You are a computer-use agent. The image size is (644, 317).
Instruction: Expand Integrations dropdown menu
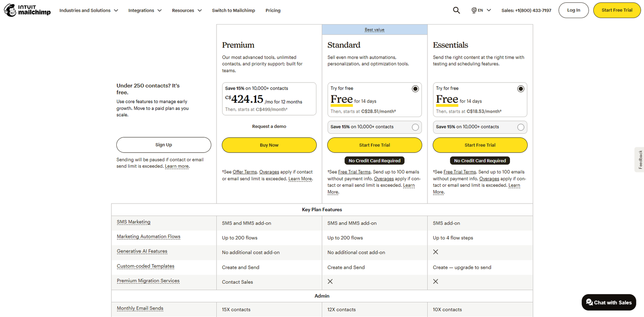pos(145,10)
